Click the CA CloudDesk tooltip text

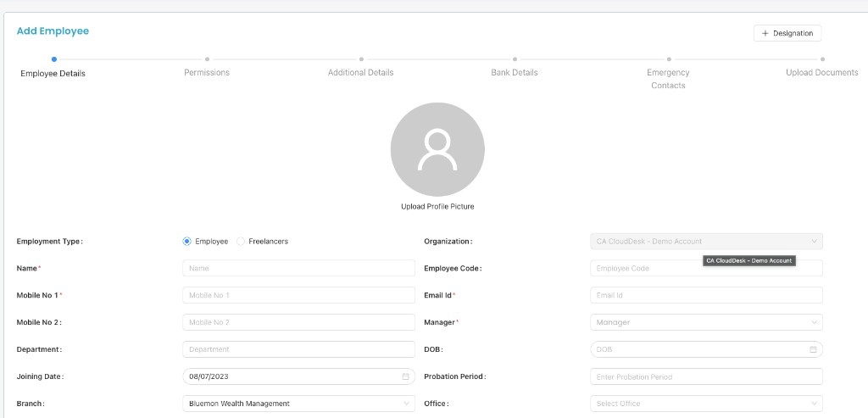[749, 261]
